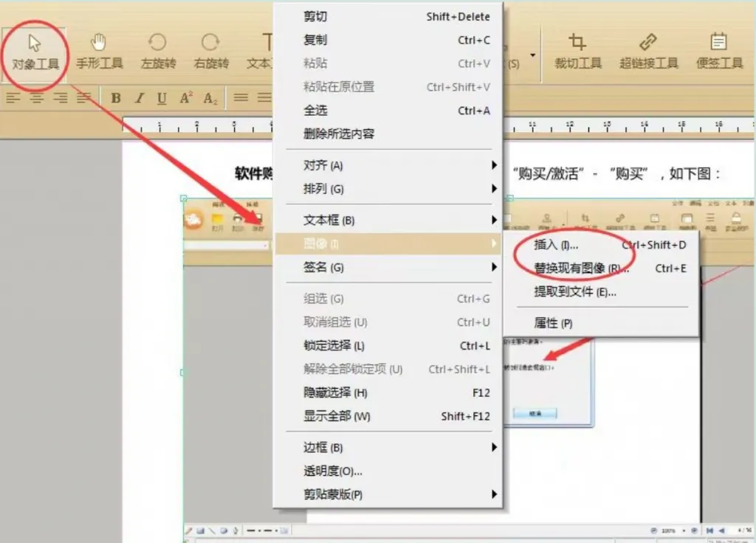Open dropdown arrow beside (S) tool
The image size is (756, 543).
[x=533, y=55]
